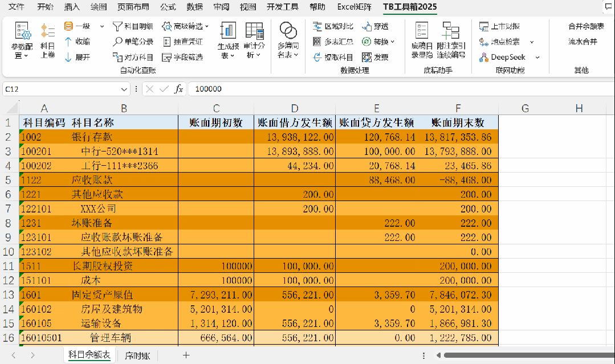
Task: Click cell 7,846,072.30
Action: [458, 295]
